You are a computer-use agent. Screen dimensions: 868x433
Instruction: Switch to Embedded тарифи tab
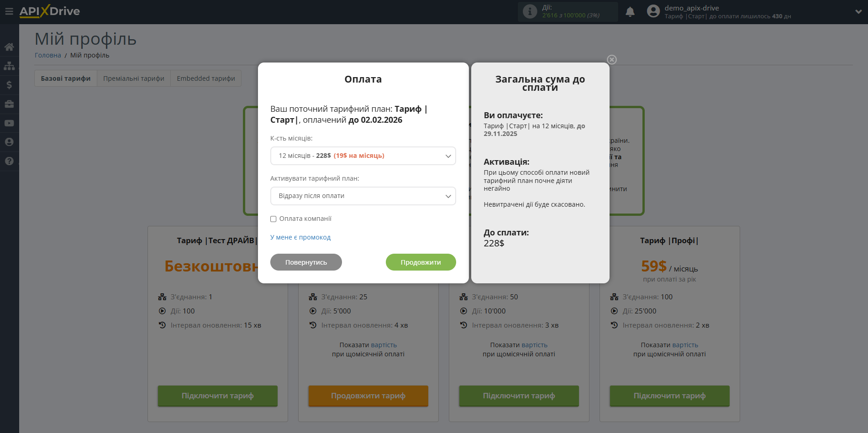coord(206,78)
